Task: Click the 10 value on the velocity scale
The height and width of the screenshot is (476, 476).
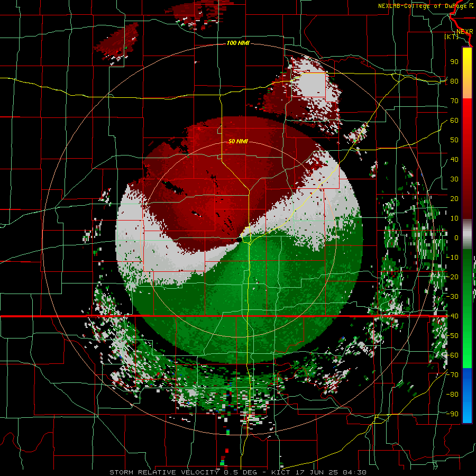Action: (x=454, y=218)
